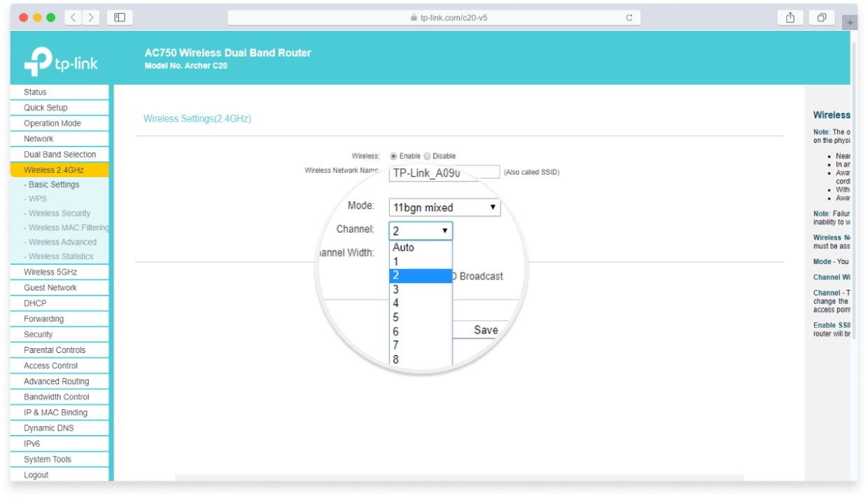Open Advanced Routing in sidebar
This screenshot has width=868, height=498.
(x=59, y=382)
